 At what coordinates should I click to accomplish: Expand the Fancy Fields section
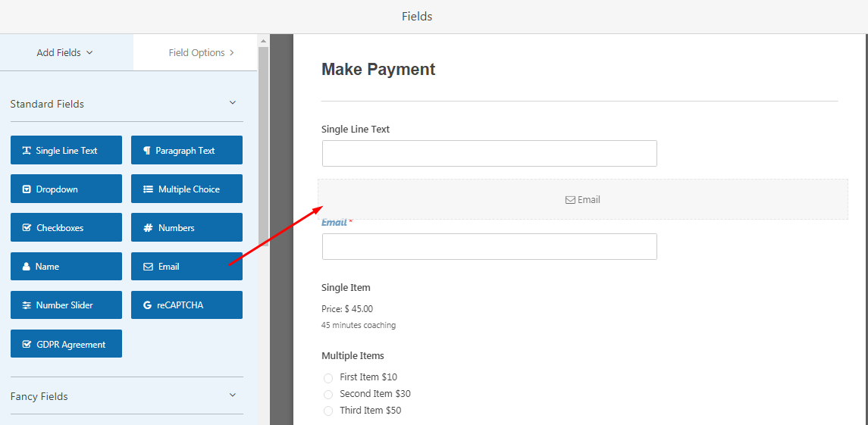(233, 395)
